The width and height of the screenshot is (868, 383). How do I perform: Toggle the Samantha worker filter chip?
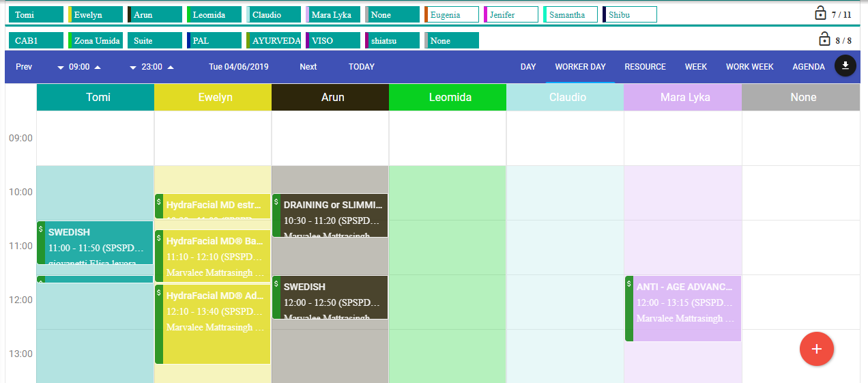click(x=570, y=15)
